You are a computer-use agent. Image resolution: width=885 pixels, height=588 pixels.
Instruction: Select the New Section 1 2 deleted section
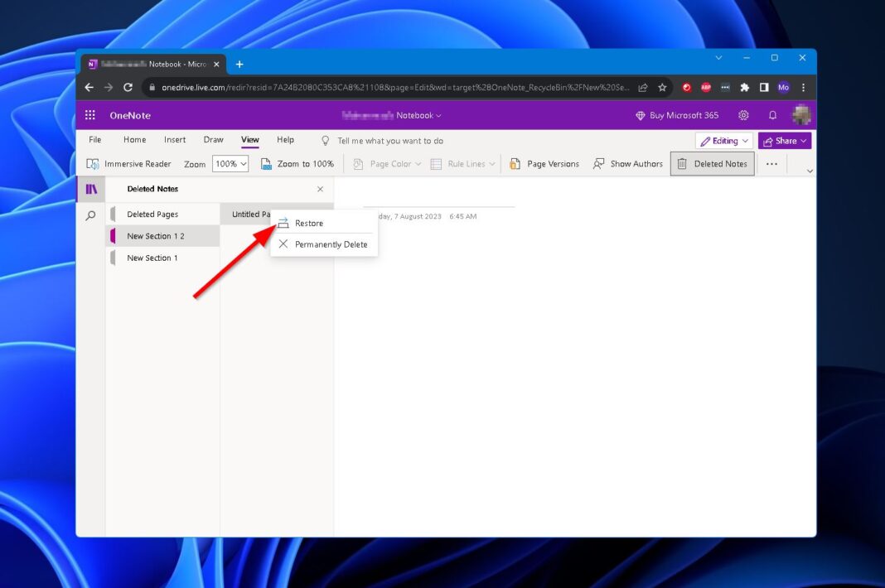[156, 235]
